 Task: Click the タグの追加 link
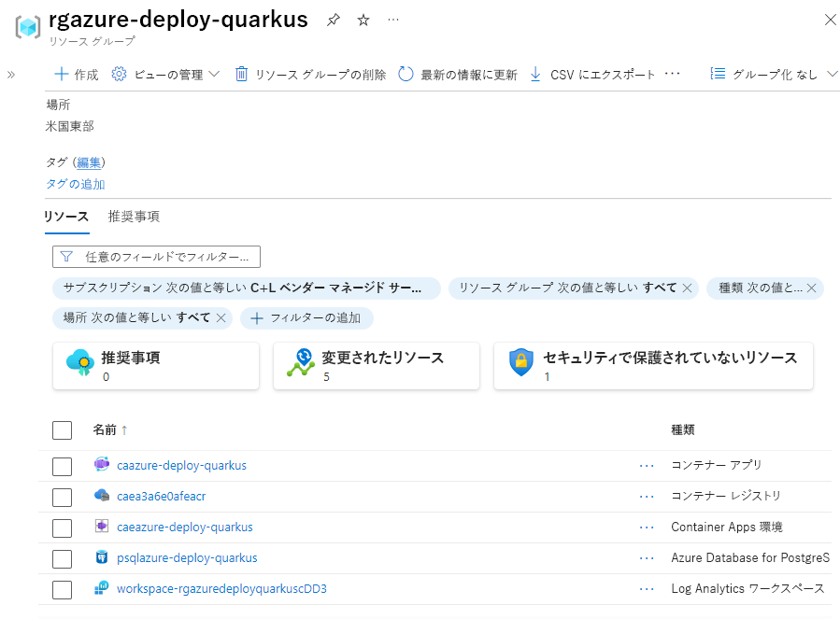point(76,184)
